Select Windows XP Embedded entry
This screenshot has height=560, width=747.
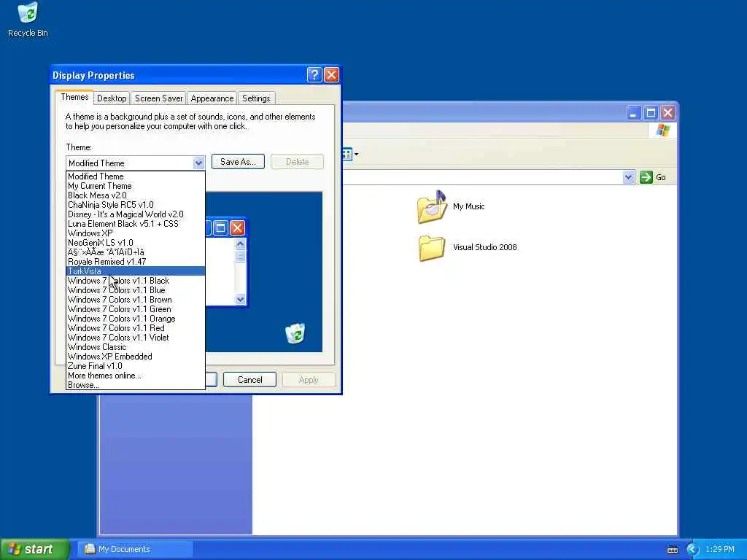click(135, 357)
